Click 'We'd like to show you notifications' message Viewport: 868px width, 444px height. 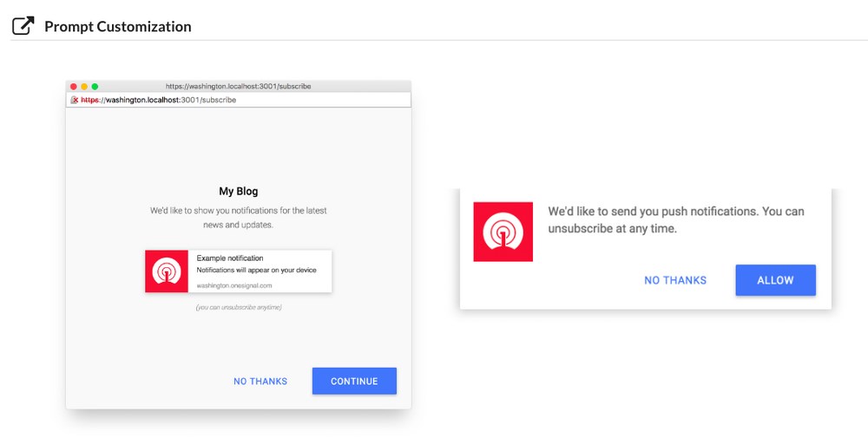[x=239, y=218]
